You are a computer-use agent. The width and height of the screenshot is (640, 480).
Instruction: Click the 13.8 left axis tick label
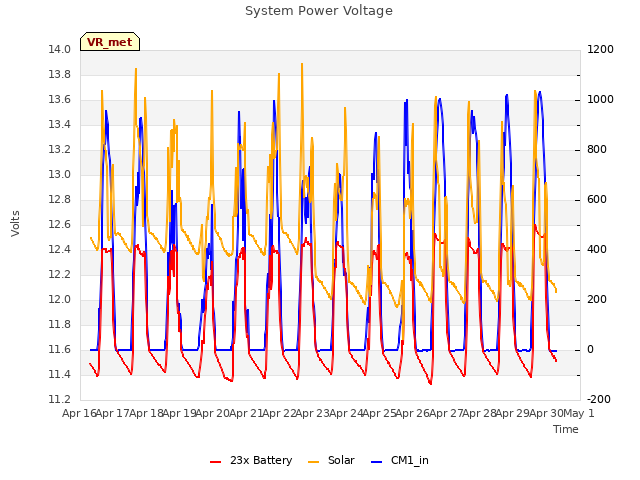(x=60, y=74)
